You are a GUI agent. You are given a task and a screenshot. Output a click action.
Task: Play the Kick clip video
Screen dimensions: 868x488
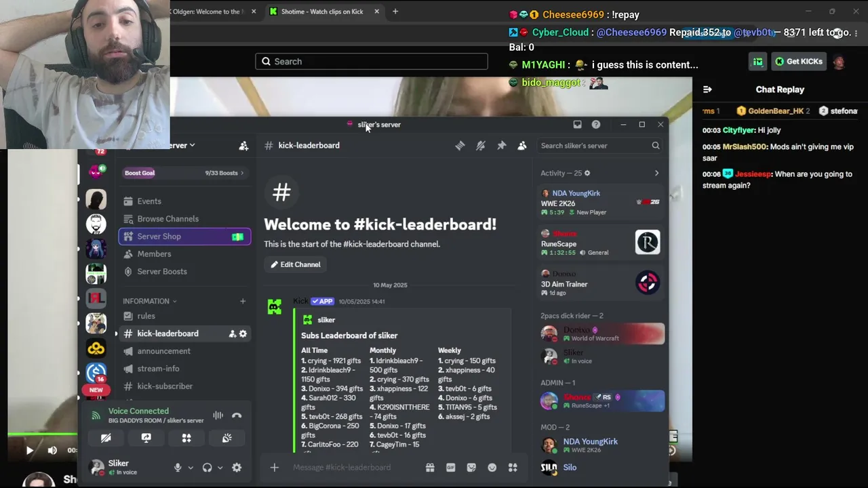click(x=29, y=450)
